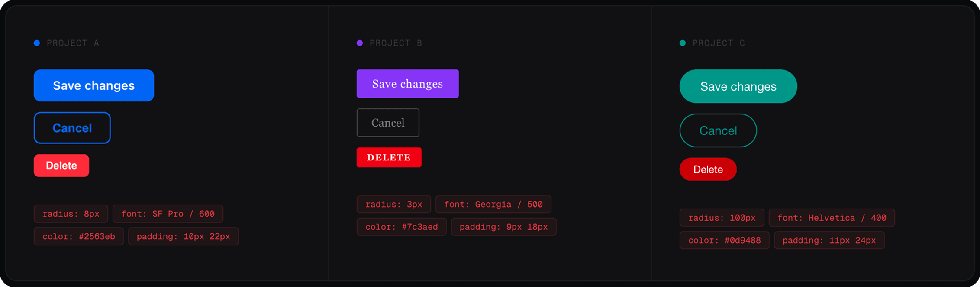The width and height of the screenshot is (980, 287).
Task: Click the rounded Save changes button in Project C
Action: point(738,86)
